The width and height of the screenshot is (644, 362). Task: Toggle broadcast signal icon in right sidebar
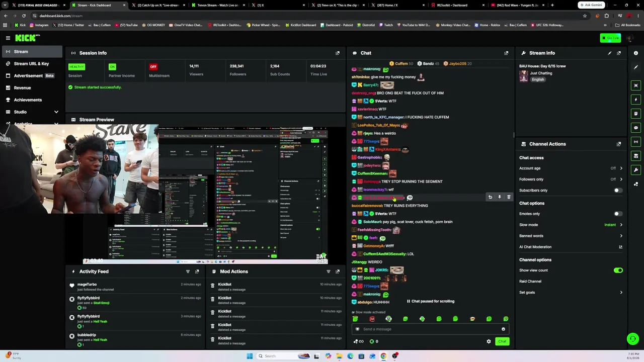[636, 142]
